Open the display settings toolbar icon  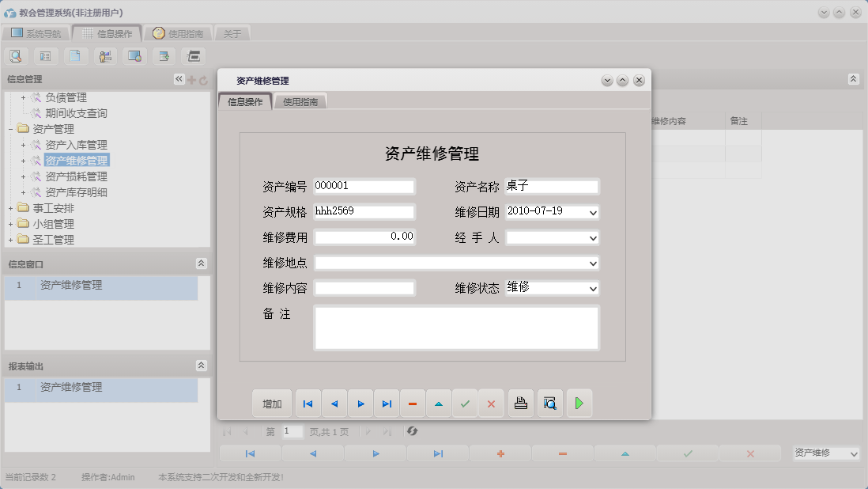[133, 55]
